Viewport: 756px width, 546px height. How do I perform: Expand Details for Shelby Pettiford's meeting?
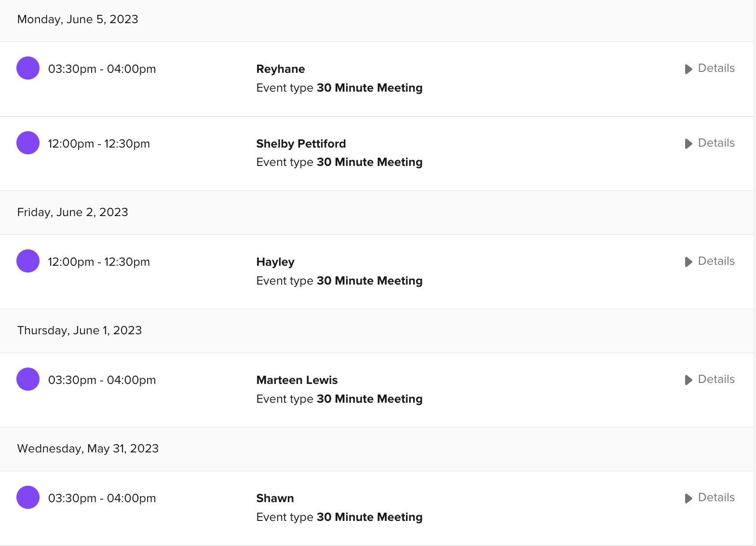(710, 143)
